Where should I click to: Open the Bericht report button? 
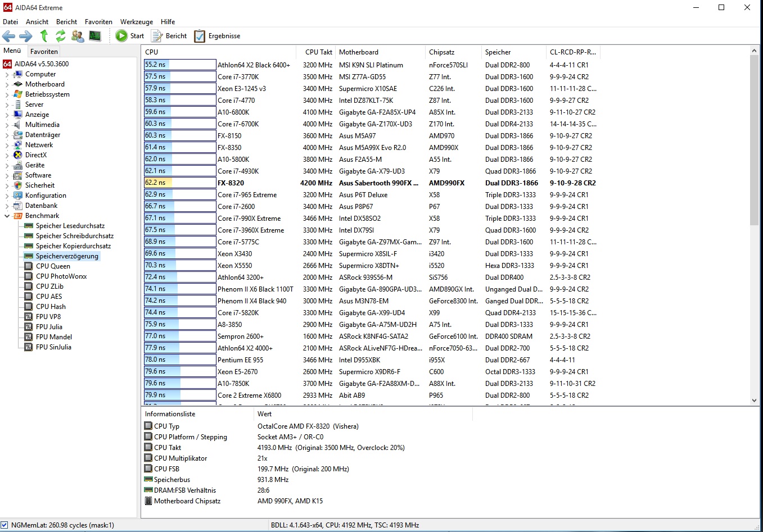(x=169, y=36)
